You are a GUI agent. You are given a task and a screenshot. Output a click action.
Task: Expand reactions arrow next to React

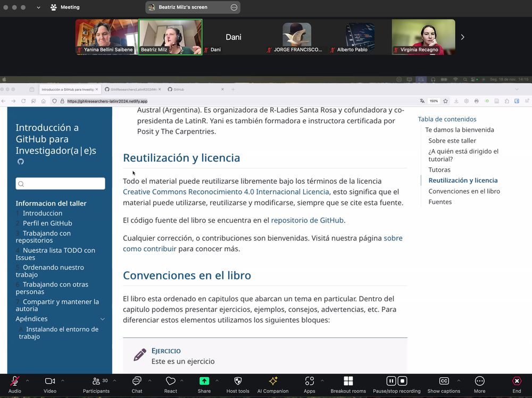pos(182,380)
